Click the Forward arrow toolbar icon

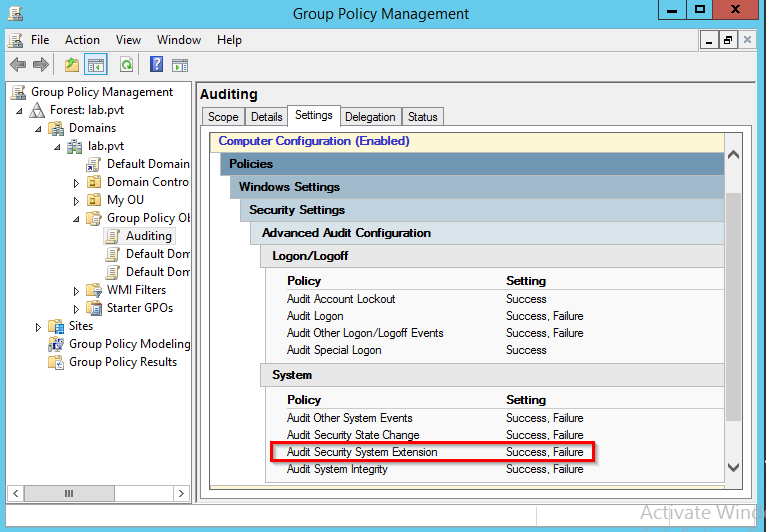click(x=41, y=65)
